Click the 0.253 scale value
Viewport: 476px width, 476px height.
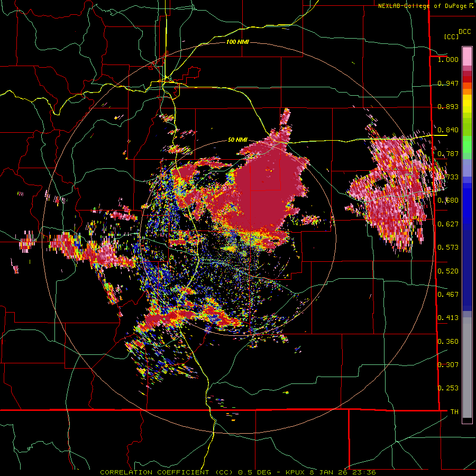tap(448, 388)
